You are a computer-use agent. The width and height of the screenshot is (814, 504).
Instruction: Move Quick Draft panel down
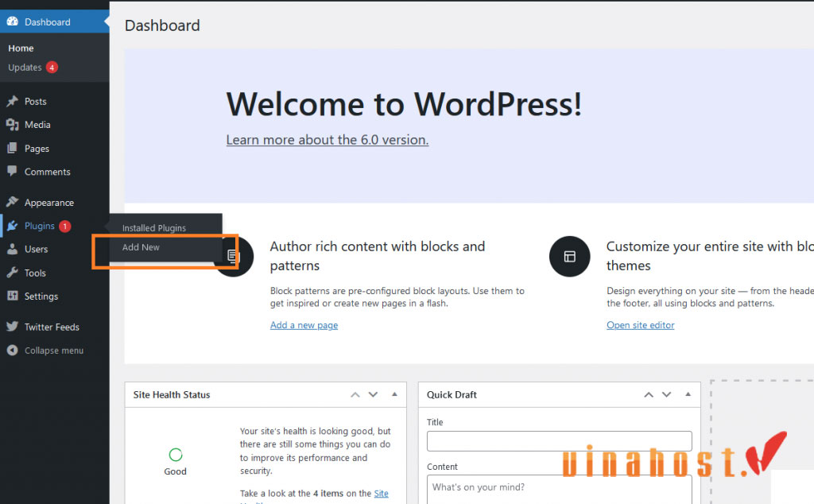point(667,394)
